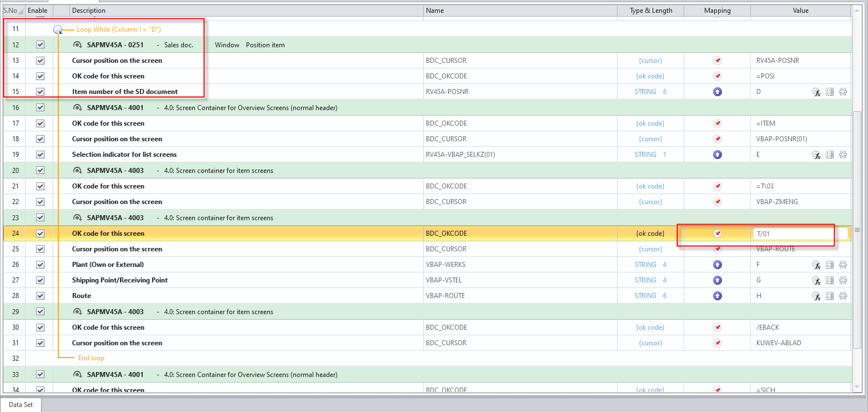The width and height of the screenshot is (868, 412).
Task: Click STRING 6 type link for RV45A-POSNR
Action: (x=650, y=92)
